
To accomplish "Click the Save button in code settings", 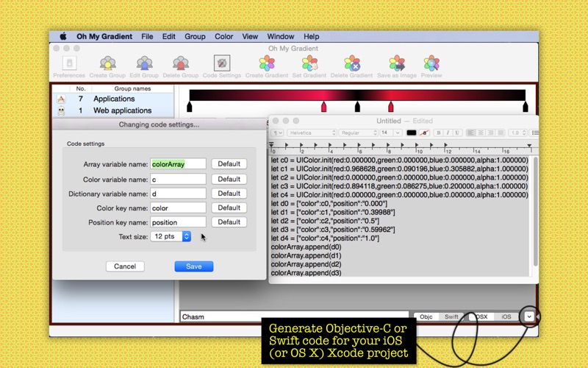I will pyautogui.click(x=194, y=266).
